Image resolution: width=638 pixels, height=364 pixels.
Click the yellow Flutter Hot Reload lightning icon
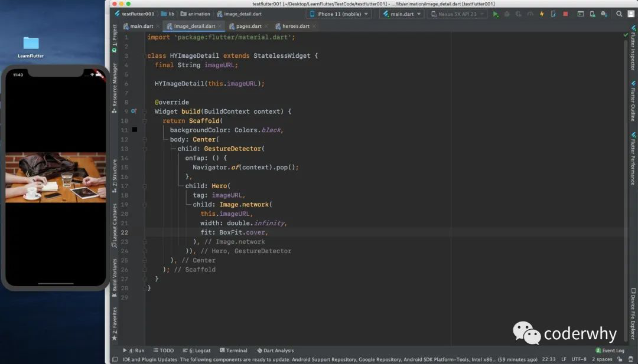pos(542,14)
